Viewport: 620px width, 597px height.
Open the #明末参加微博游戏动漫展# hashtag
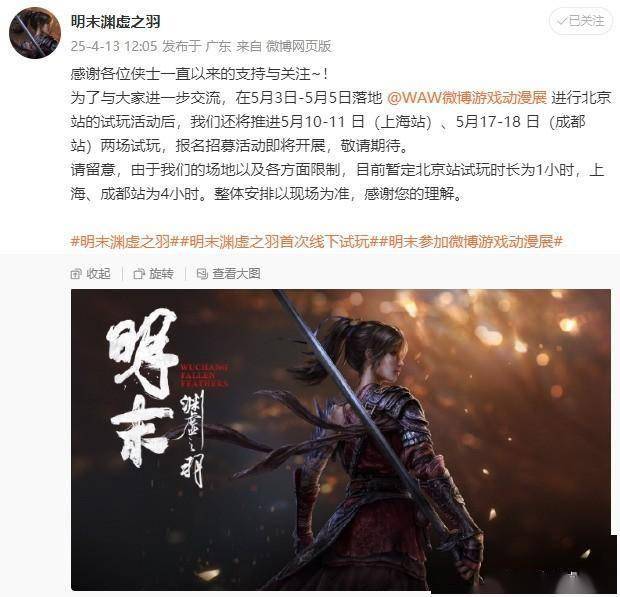point(471,241)
